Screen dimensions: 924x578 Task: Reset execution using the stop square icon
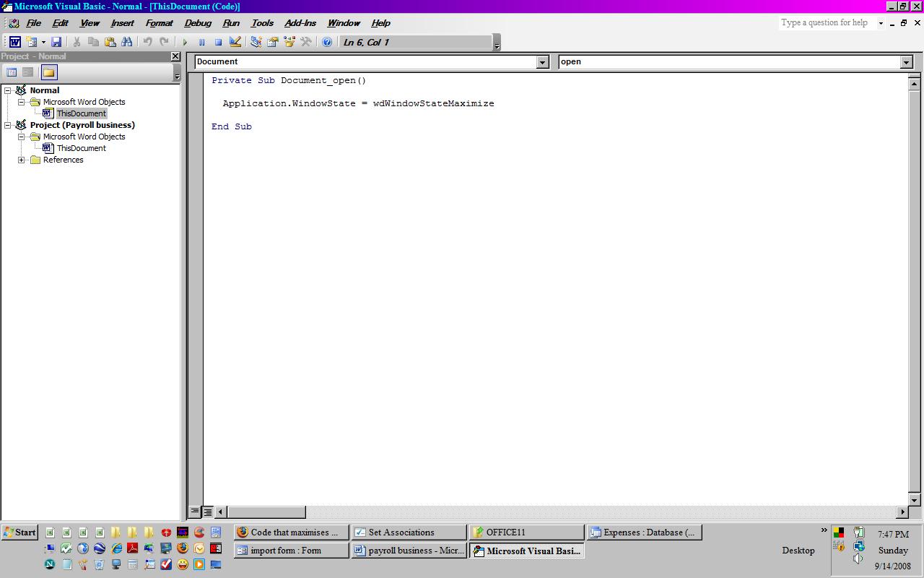coord(218,42)
